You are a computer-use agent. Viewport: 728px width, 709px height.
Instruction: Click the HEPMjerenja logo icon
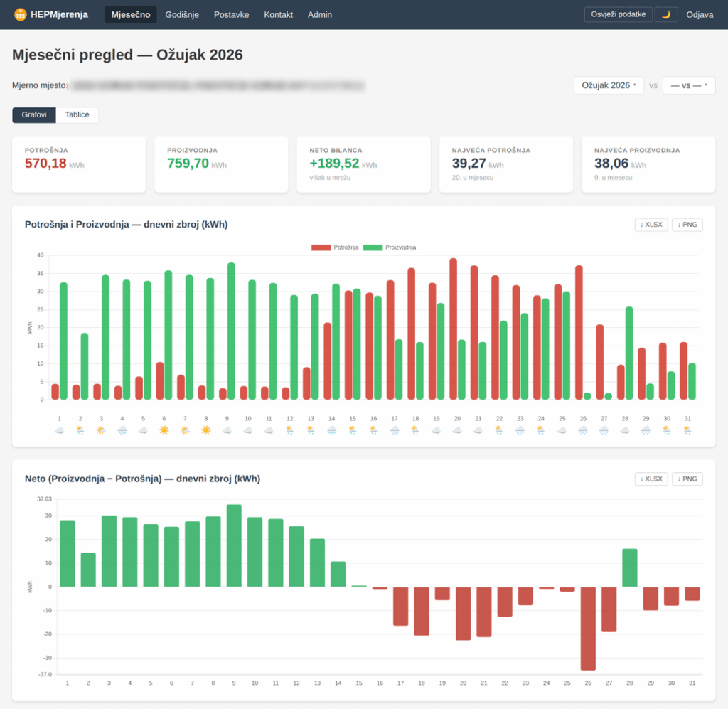click(x=19, y=14)
